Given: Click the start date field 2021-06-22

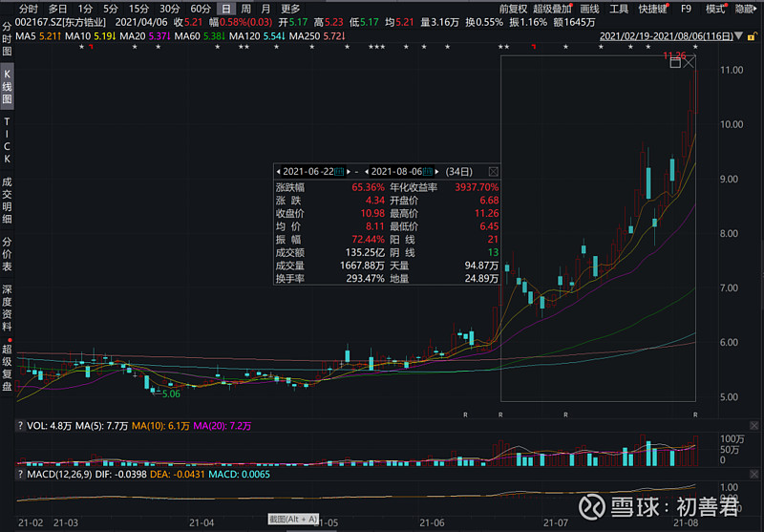Looking at the screenshot, I should [308, 172].
